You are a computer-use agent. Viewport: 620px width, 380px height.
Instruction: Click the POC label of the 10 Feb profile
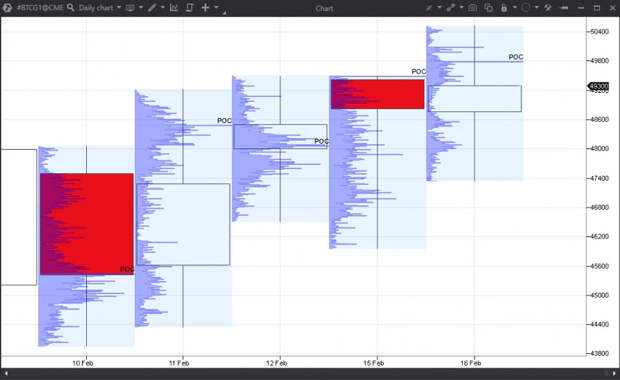[127, 269]
